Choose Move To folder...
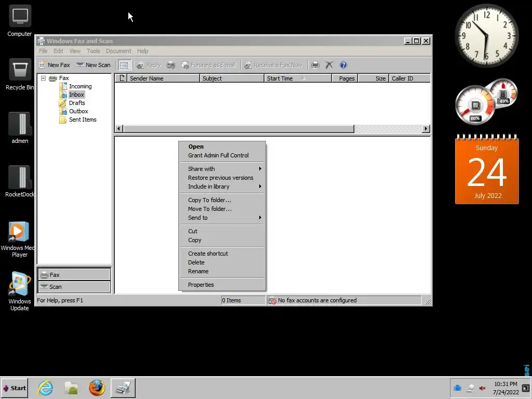 tap(222, 209)
